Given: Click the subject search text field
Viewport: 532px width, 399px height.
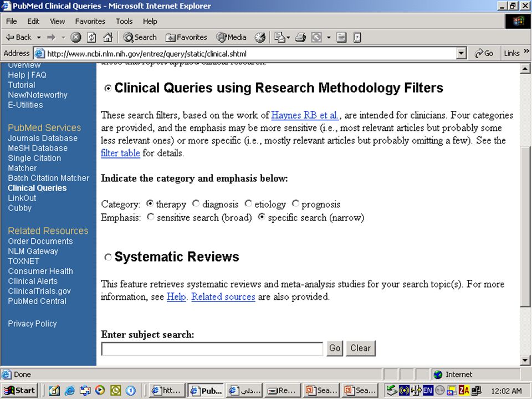Looking at the screenshot, I should click(x=212, y=349).
